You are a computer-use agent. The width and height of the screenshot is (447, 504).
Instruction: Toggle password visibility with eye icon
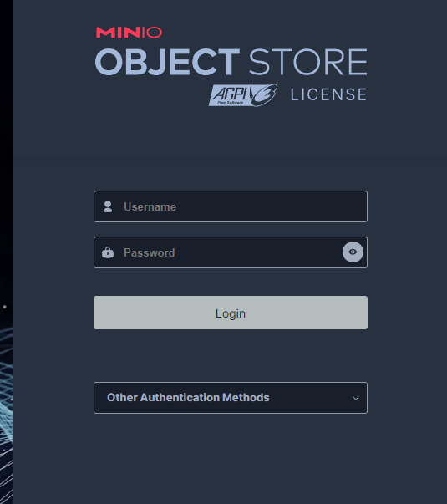coord(353,252)
